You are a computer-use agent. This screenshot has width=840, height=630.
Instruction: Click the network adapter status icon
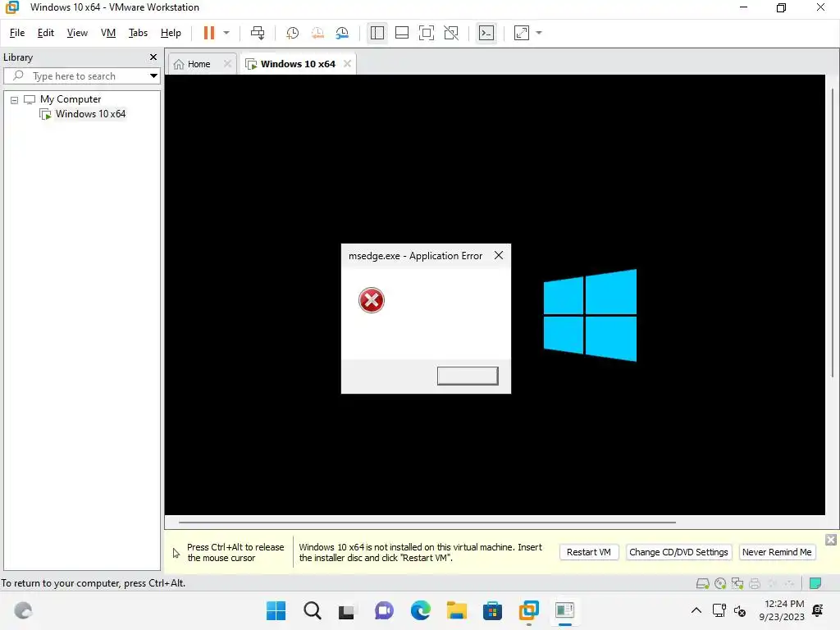737,584
